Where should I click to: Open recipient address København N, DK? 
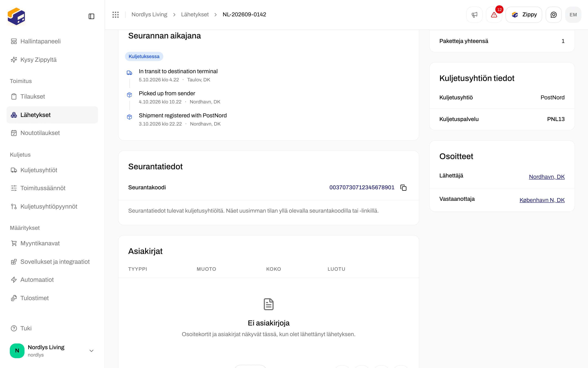pyautogui.click(x=542, y=200)
